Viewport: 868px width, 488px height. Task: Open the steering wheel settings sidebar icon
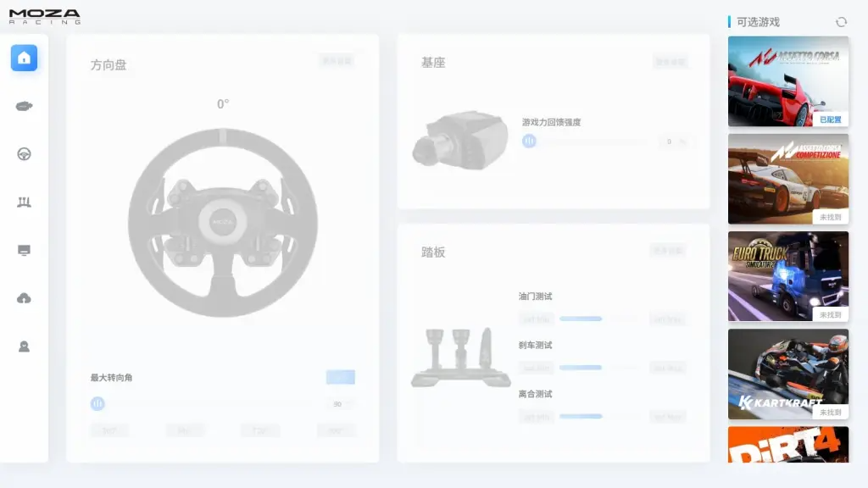(x=24, y=154)
